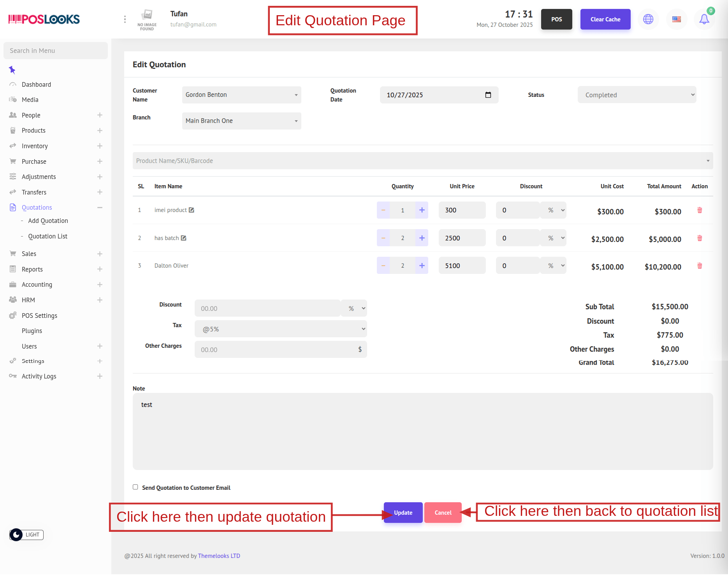728x575 pixels.
Task: Open Quotation List in sidebar
Action: click(x=47, y=236)
